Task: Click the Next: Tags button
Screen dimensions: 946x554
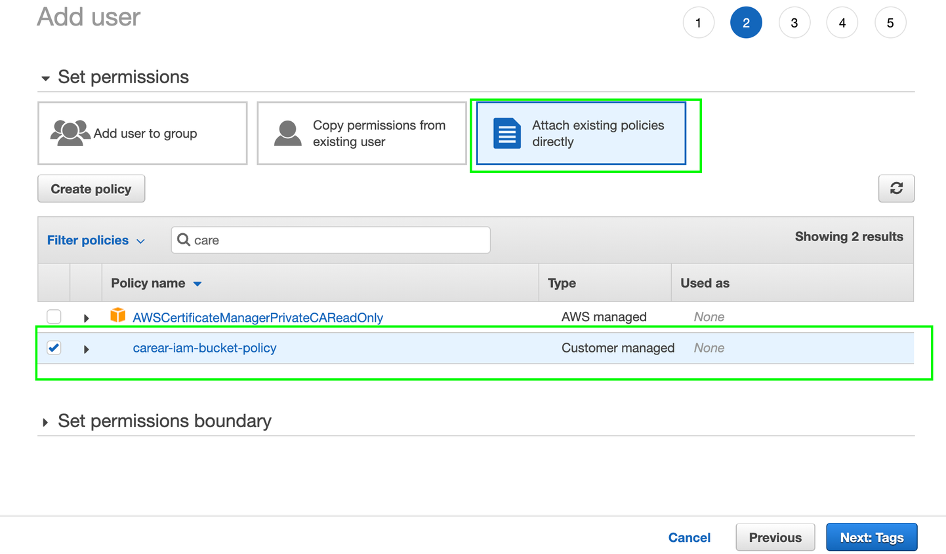Action: pos(872,537)
